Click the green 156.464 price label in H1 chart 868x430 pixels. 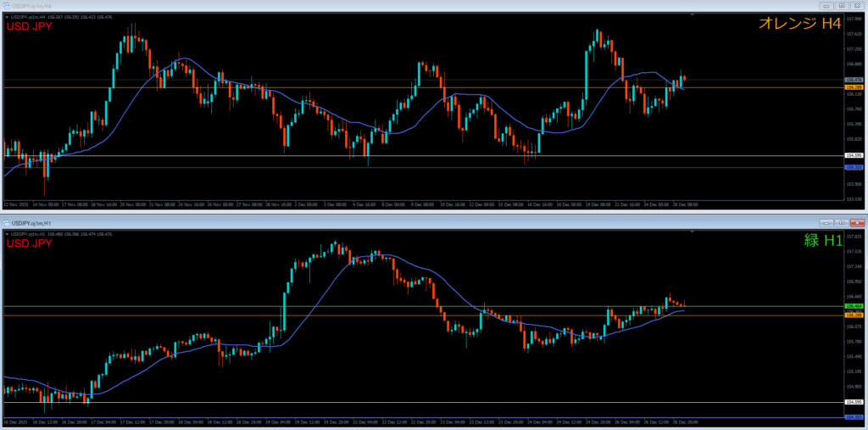coord(854,306)
